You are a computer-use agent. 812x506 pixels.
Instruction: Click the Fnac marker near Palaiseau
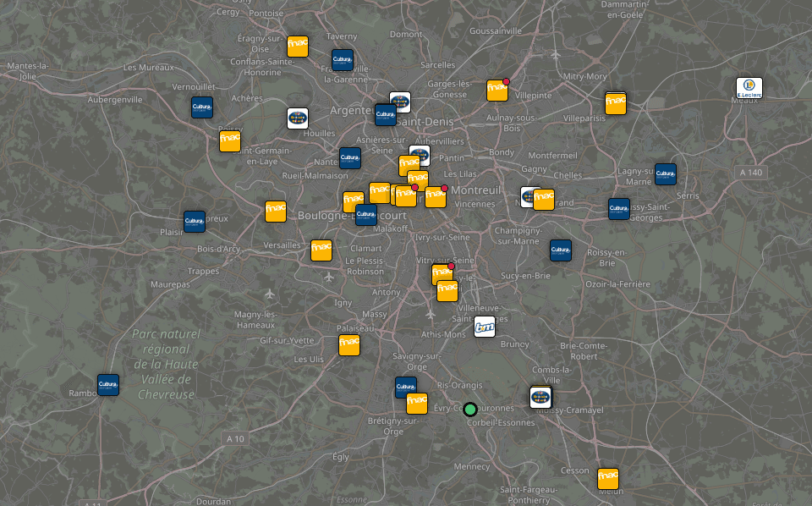tap(349, 345)
